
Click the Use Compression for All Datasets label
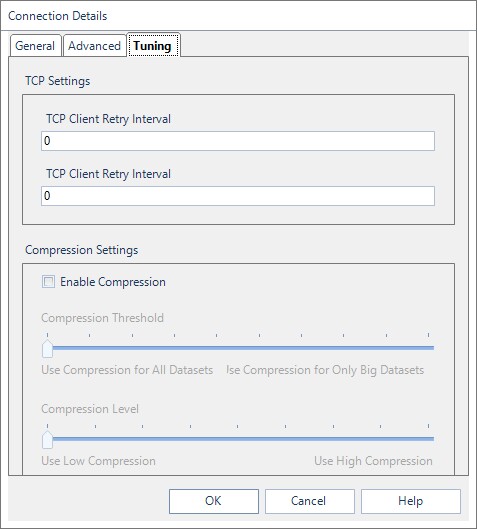127,370
